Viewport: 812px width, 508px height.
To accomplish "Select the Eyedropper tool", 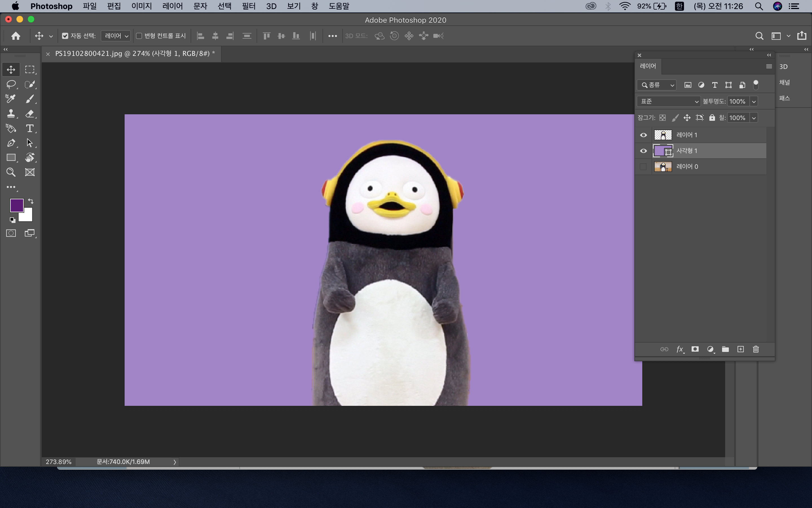I will [x=11, y=99].
